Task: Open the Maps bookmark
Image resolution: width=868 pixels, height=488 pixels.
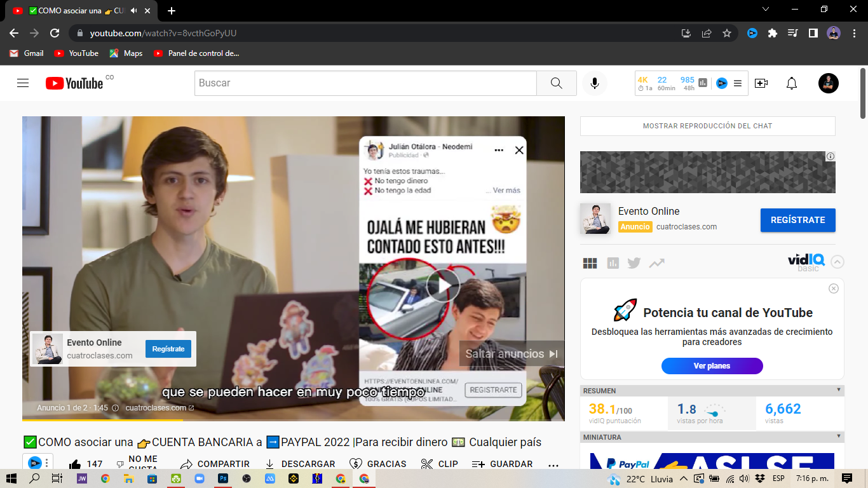Action: click(126, 53)
